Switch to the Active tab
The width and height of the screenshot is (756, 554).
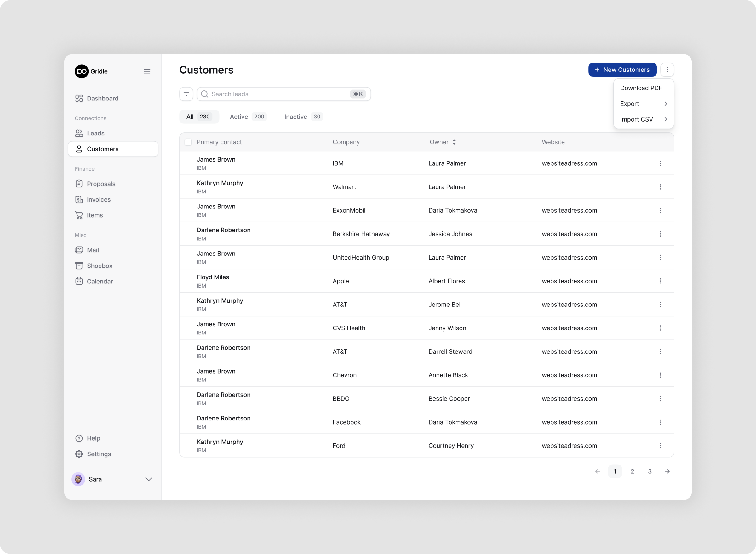point(248,117)
